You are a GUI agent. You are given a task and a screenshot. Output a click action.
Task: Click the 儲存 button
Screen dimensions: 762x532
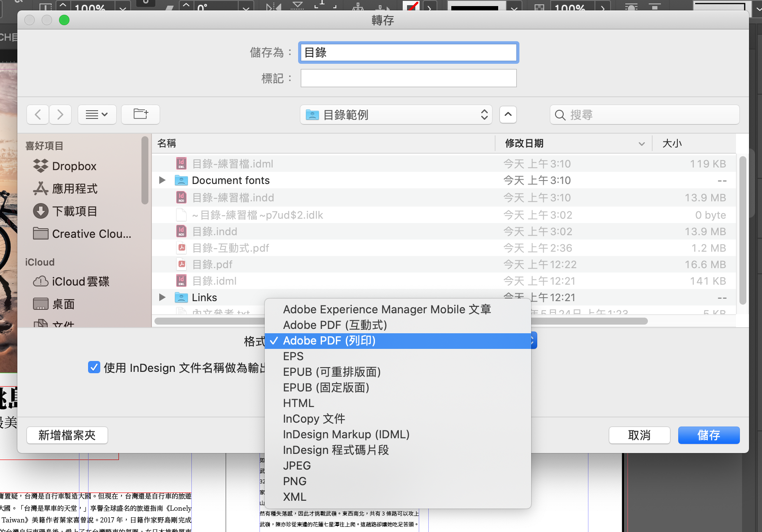click(x=709, y=435)
